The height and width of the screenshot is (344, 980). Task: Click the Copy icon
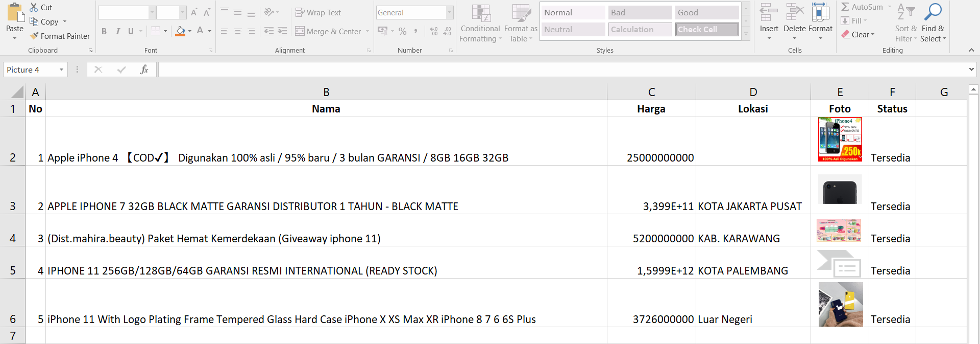point(34,21)
